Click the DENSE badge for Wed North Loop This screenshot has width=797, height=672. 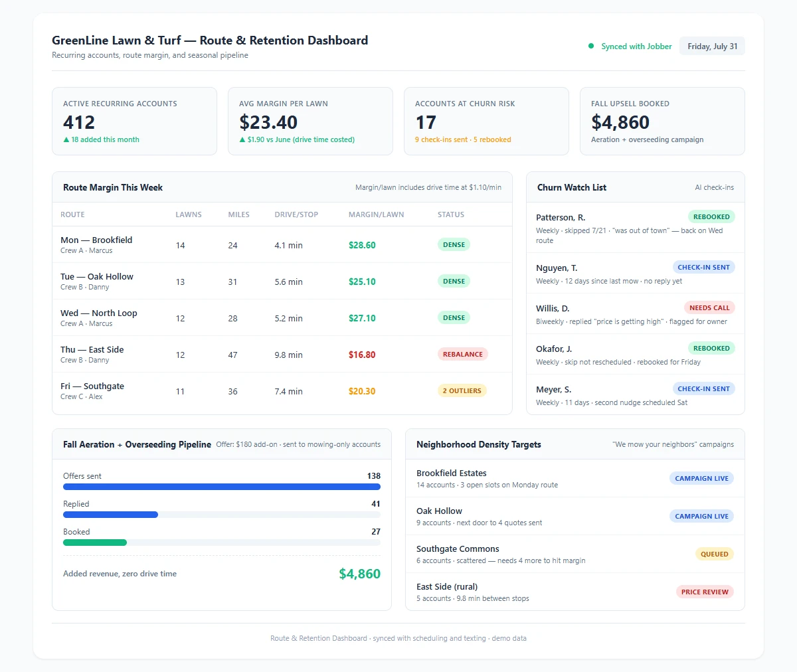454,317
